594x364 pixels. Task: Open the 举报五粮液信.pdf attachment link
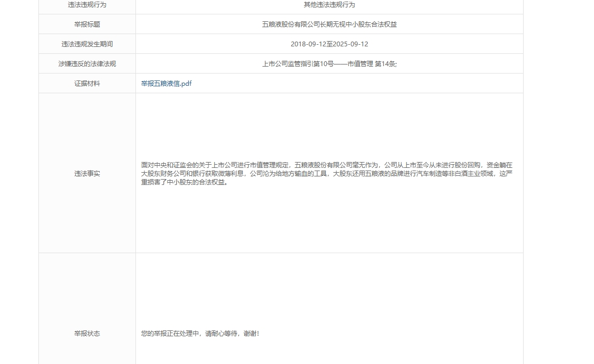click(166, 83)
